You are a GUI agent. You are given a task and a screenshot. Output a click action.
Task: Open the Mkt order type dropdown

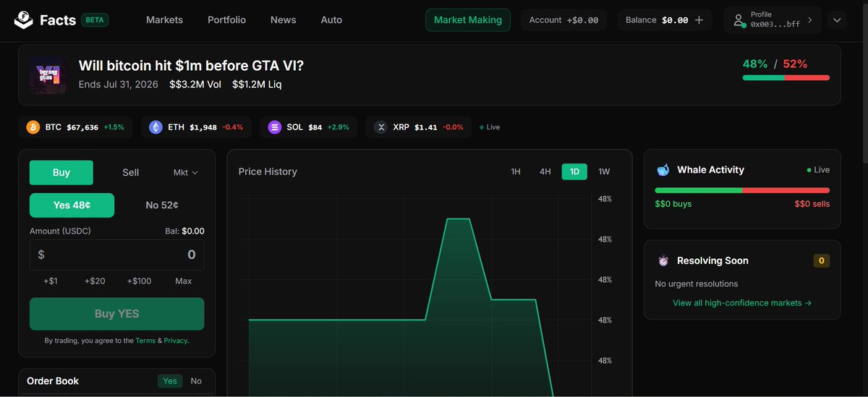[186, 172]
